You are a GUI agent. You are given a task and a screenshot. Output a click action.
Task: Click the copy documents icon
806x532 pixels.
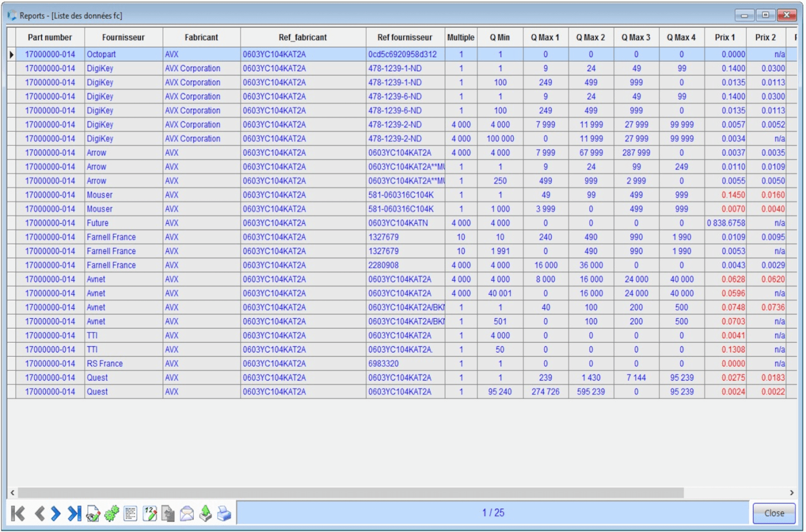point(168,513)
